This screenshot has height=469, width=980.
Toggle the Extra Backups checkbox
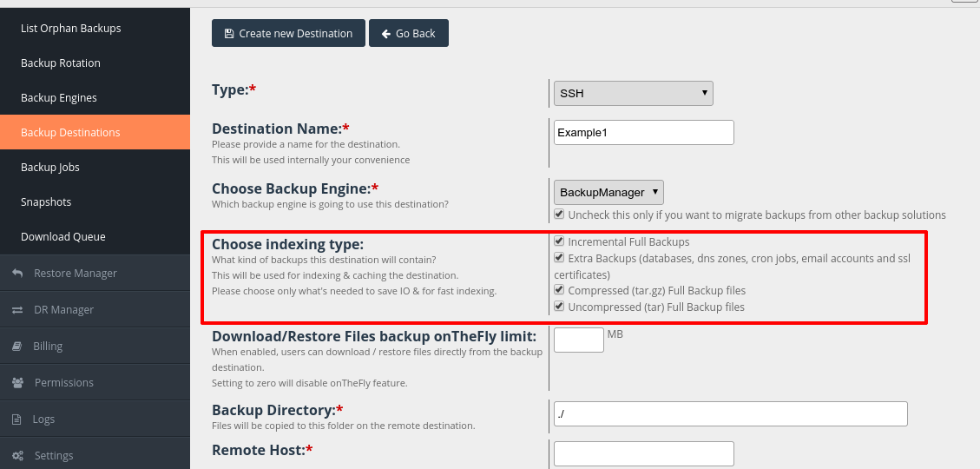pos(559,258)
